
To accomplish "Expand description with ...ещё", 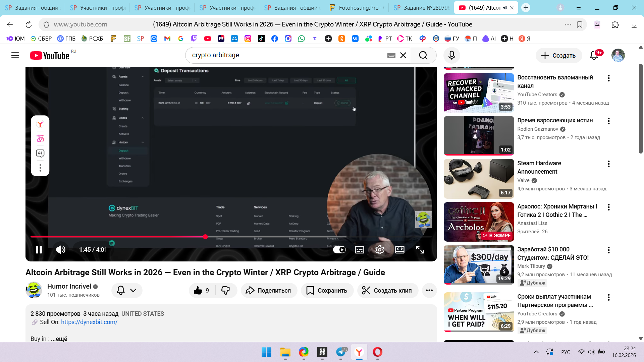I will (x=59, y=339).
